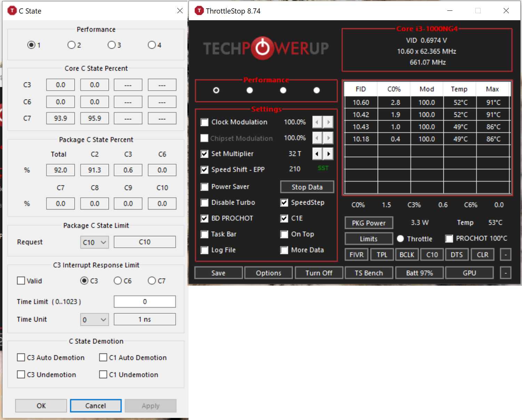This screenshot has width=522, height=420.
Task: Click the Turn Off button
Action: pos(319,273)
